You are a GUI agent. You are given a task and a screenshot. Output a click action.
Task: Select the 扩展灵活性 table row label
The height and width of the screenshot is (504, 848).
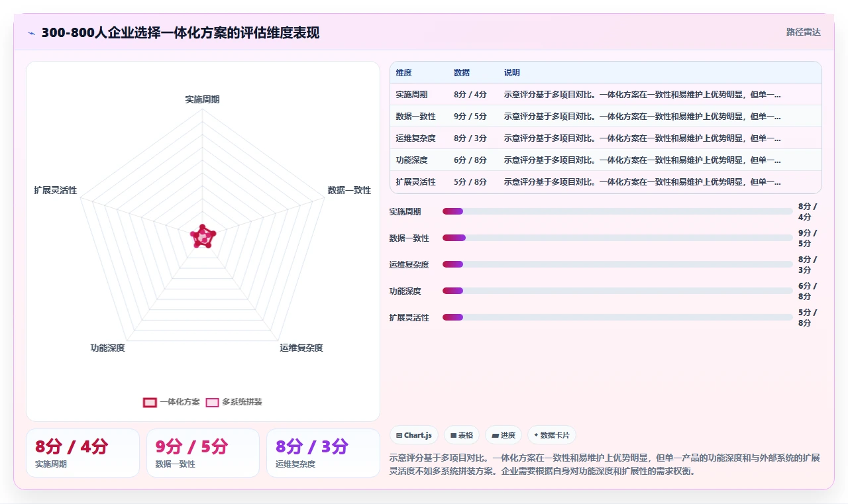pos(415,182)
